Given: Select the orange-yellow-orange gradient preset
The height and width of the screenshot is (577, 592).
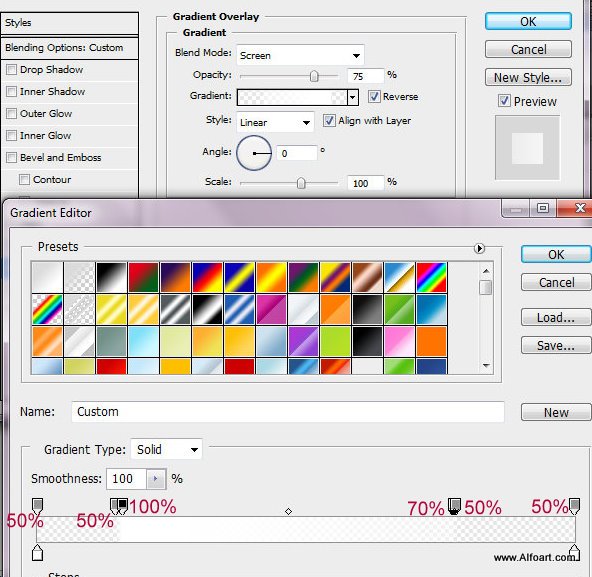Looking at the screenshot, I should pyautogui.click(x=271, y=277).
